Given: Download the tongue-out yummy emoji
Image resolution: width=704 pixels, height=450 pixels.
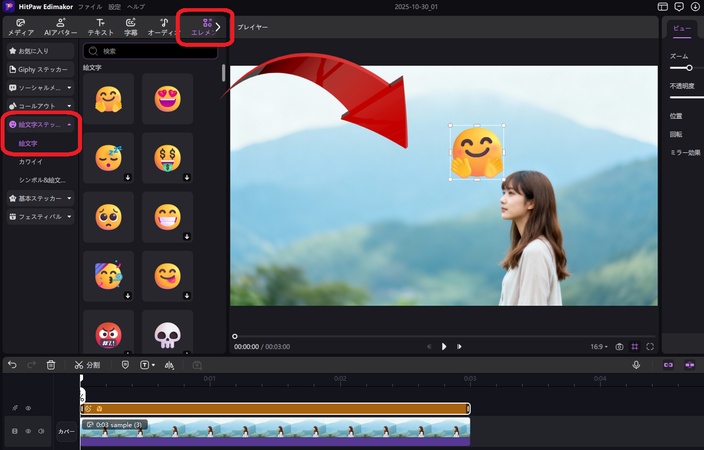Looking at the screenshot, I should (x=187, y=296).
